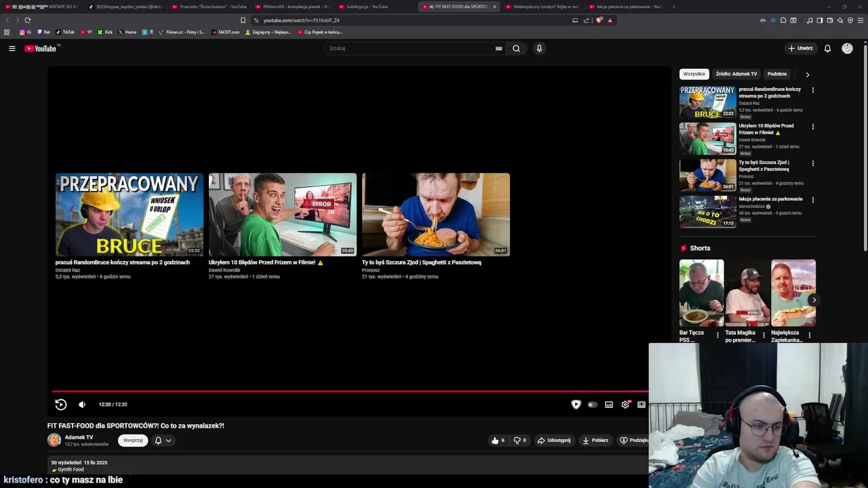Open the FACEIT.com bookmark
This screenshot has width=868, height=488.
click(x=226, y=32)
